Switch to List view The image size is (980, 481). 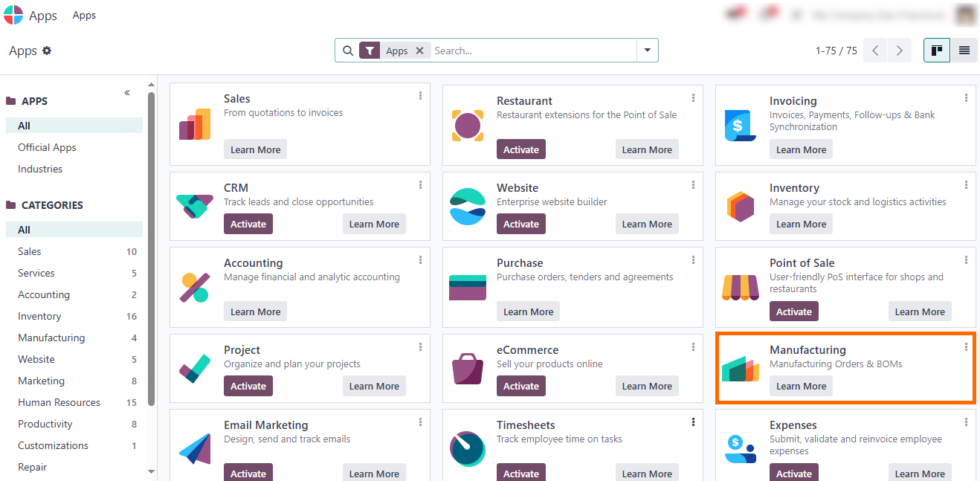(x=964, y=51)
